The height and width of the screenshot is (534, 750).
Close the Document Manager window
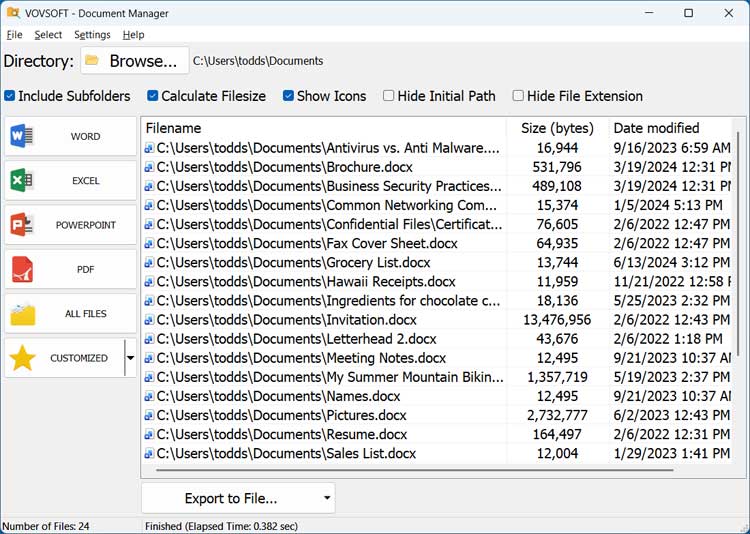[x=728, y=13]
